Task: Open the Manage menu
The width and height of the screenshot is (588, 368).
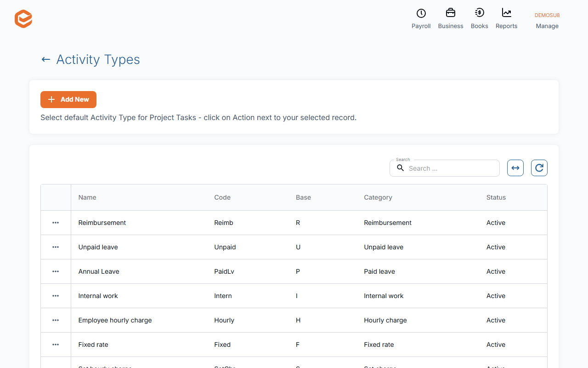Action: click(x=547, y=26)
